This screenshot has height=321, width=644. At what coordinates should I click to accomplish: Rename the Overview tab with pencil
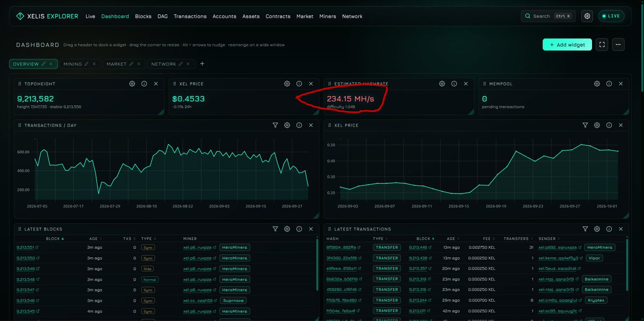pyautogui.click(x=44, y=64)
